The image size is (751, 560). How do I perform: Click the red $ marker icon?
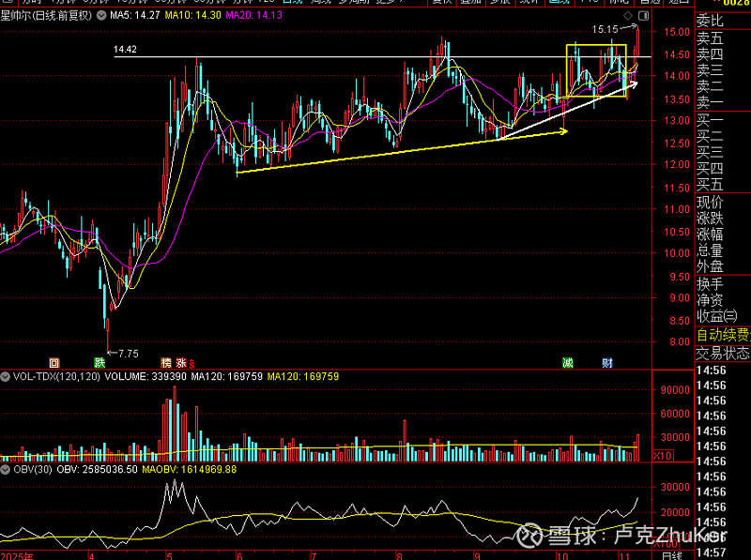pyautogui.click(x=192, y=364)
